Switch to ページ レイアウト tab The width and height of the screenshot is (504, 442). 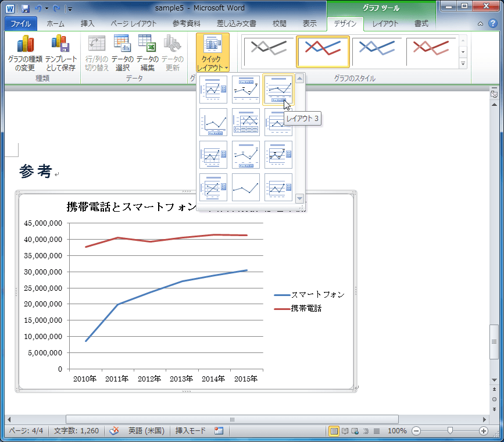(x=133, y=24)
